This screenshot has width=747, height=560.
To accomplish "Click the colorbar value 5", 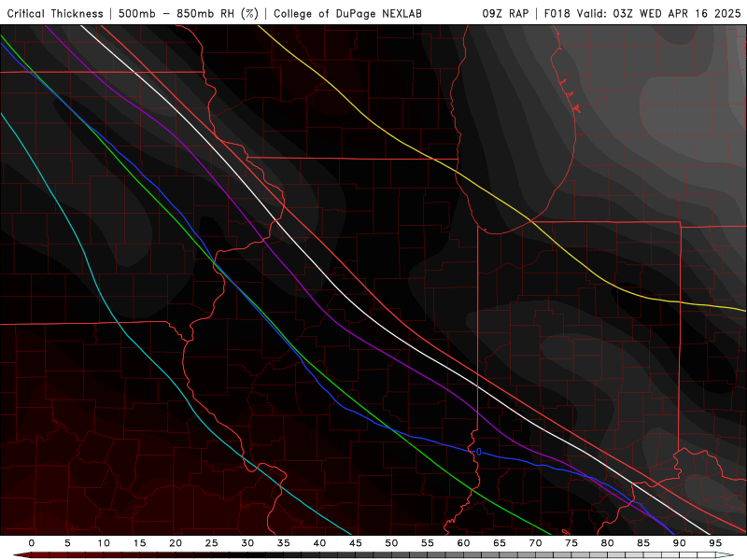I will coord(67,543).
